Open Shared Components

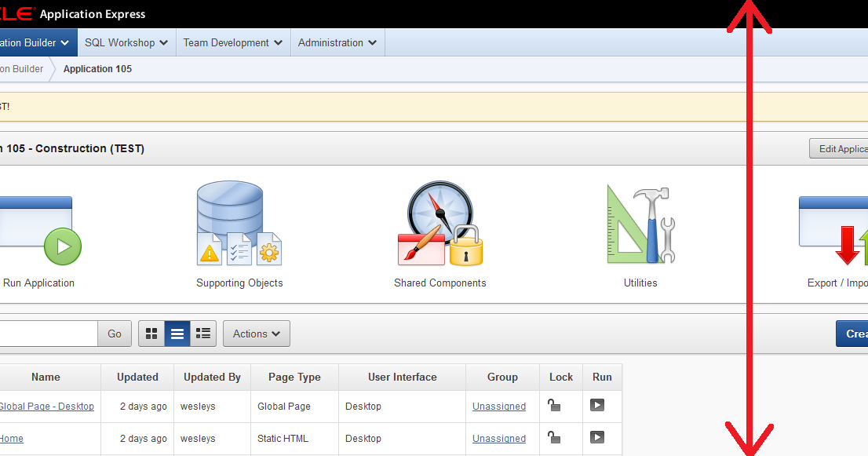coord(439,228)
